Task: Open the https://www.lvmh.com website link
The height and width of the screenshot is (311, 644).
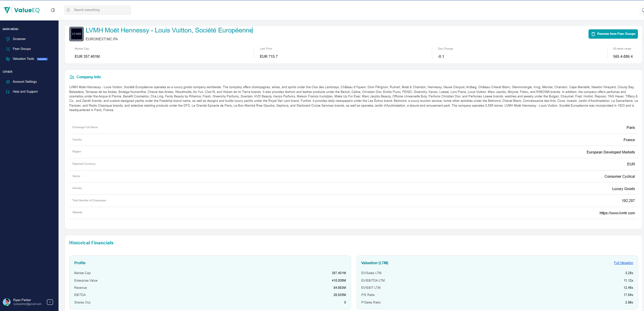Action: pos(617,213)
